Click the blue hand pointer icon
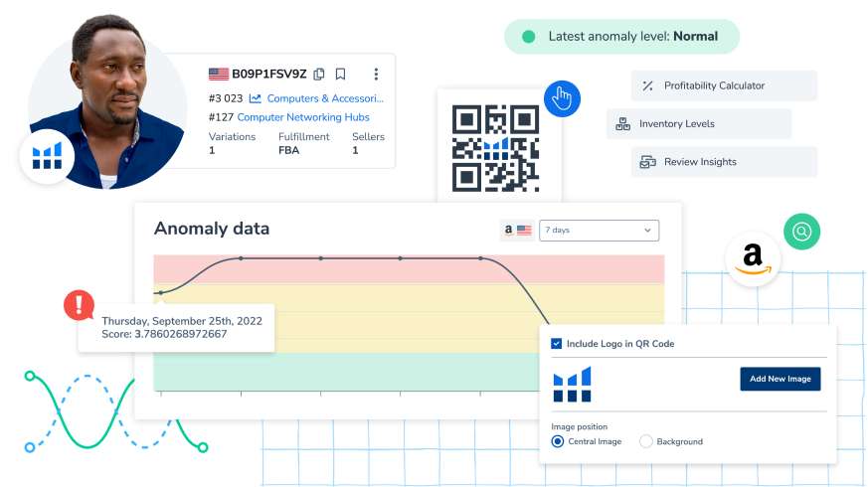 pos(562,97)
